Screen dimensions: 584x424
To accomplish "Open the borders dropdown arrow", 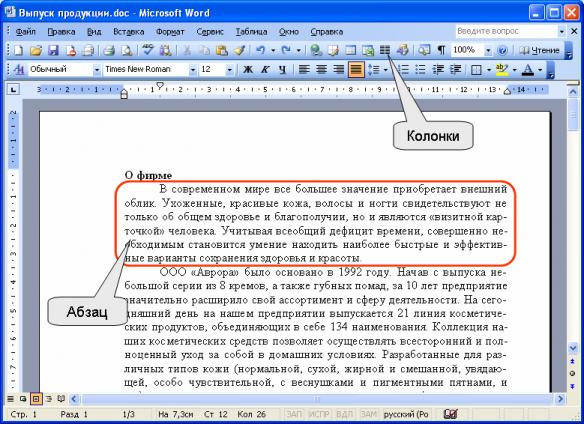I will (x=488, y=70).
